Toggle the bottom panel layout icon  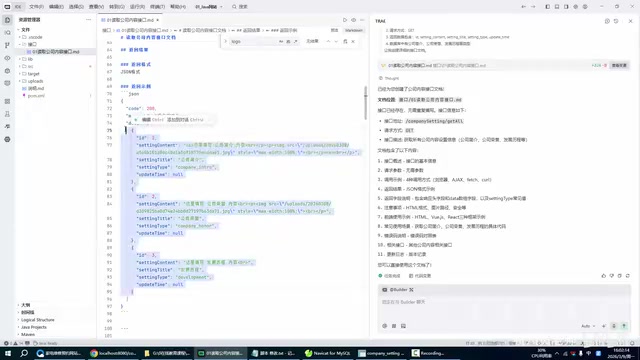tap(557, 7)
